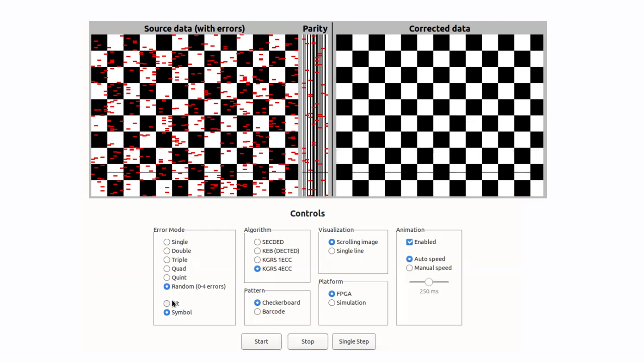Choose the Symbol error type

coord(167,312)
